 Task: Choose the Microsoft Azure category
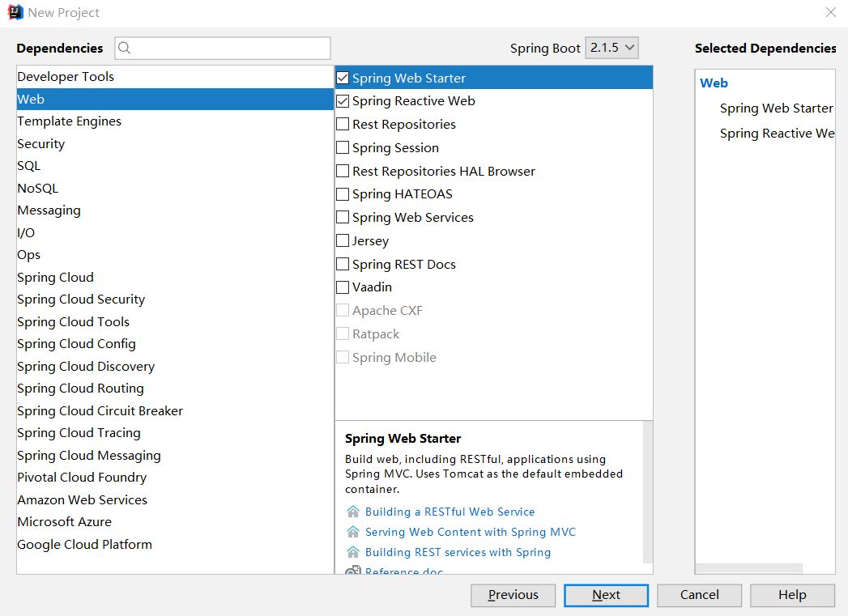pos(175,522)
